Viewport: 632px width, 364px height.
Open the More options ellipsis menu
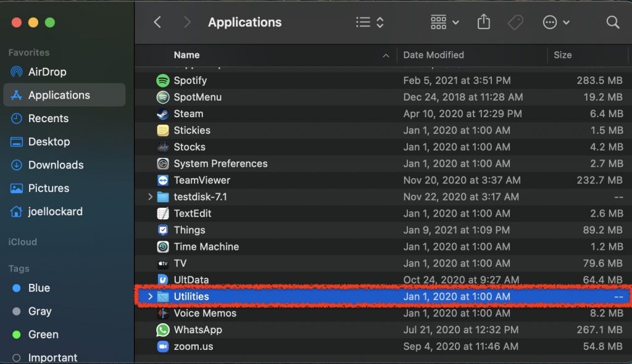pos(554,22)
